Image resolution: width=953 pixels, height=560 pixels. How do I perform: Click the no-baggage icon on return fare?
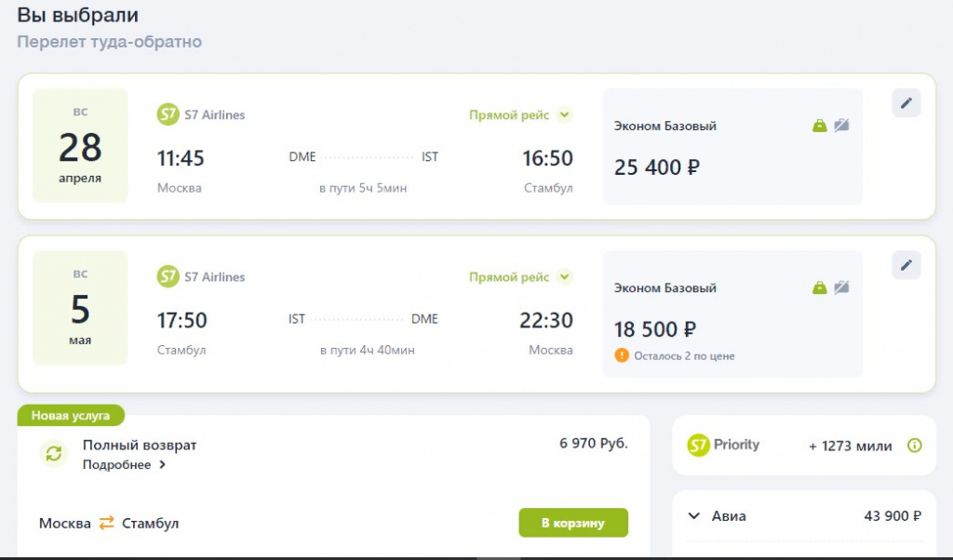tap(841, 287)
